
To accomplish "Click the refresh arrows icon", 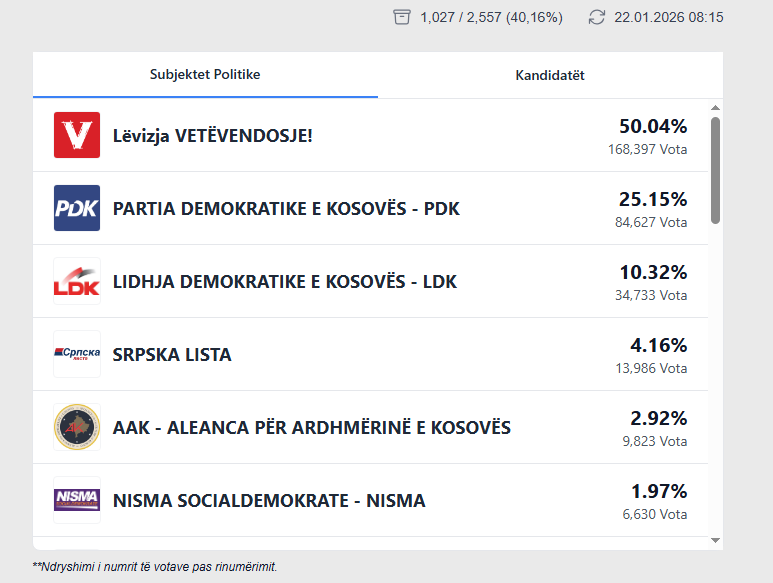I will click(x=597, y=17).
